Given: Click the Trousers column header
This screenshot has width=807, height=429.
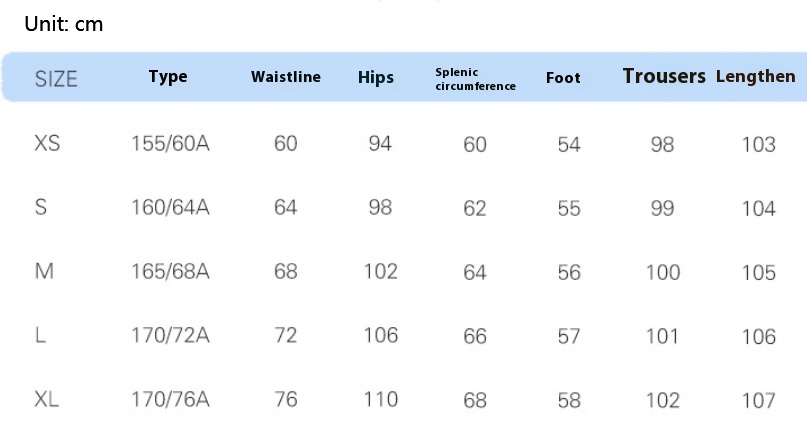Looking at the screenshot, I should click(664, 76).
